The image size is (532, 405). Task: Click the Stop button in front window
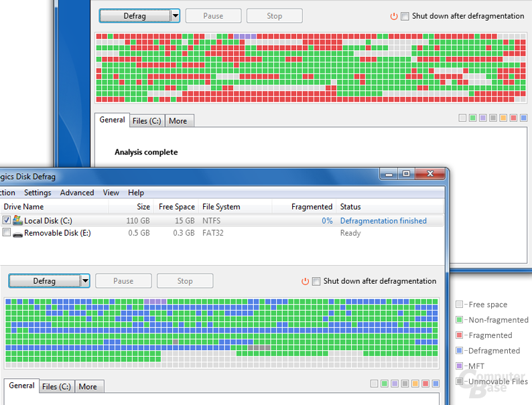click(x=185, y=281)
